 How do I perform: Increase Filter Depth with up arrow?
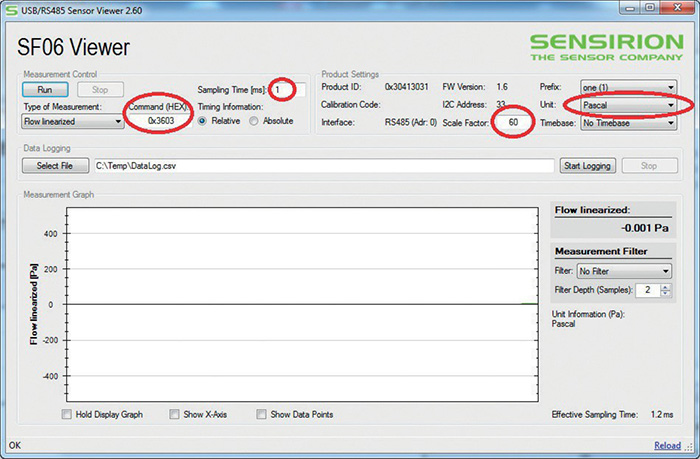coord(665,287)
